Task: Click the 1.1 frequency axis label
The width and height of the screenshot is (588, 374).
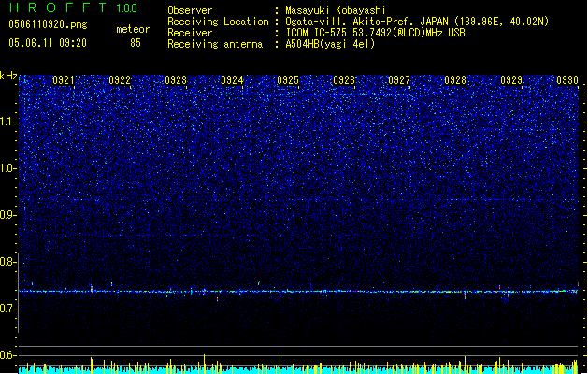Action: click(x=8, y=122)
